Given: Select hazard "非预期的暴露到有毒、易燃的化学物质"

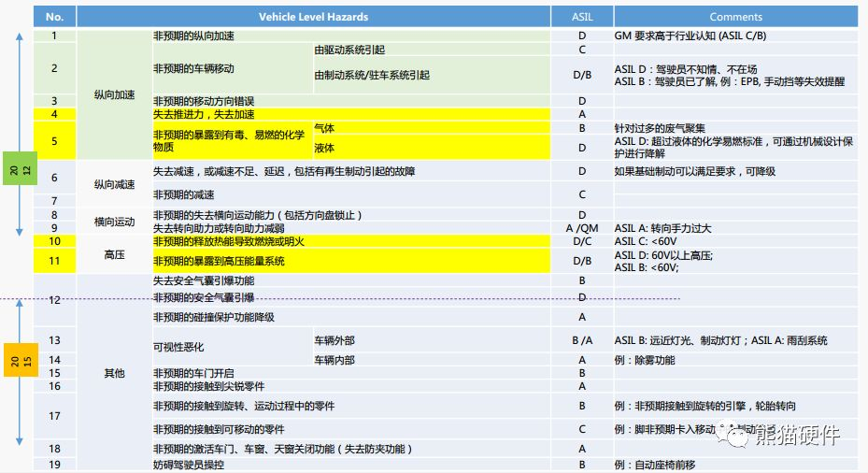Looking at the screenshot, I should 229,140.
